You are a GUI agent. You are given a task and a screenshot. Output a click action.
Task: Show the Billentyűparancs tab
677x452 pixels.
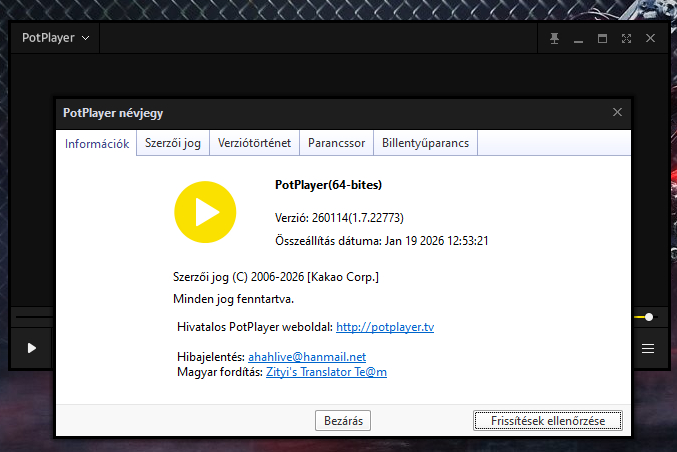[x=425, y=143]
